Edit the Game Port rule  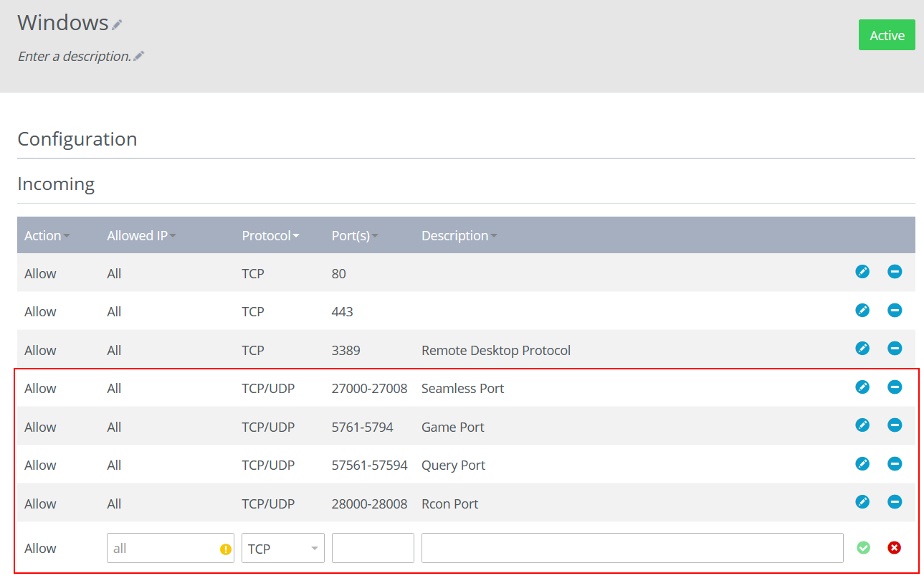(x=862, y=425)
